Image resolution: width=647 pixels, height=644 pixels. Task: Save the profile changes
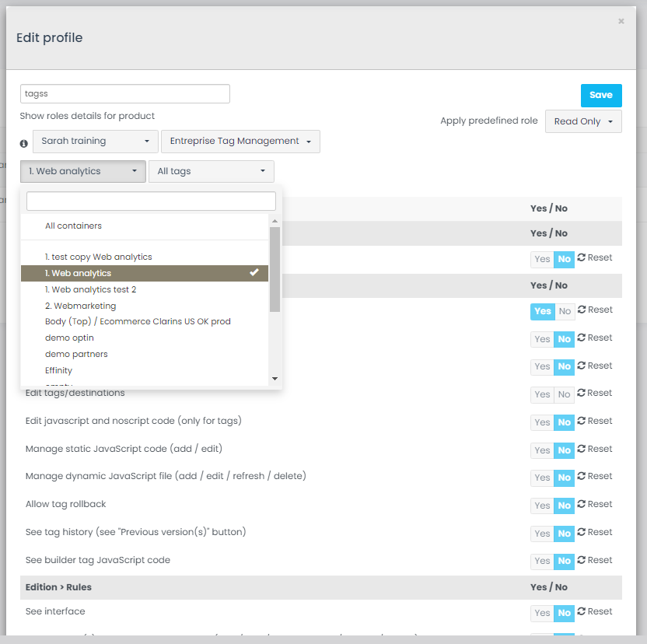tap(600, 95)
